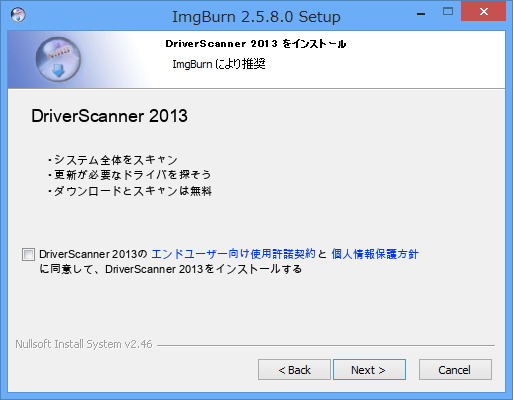
Task: Click the ImgBurn title bar icon
Action: [18, 15]
